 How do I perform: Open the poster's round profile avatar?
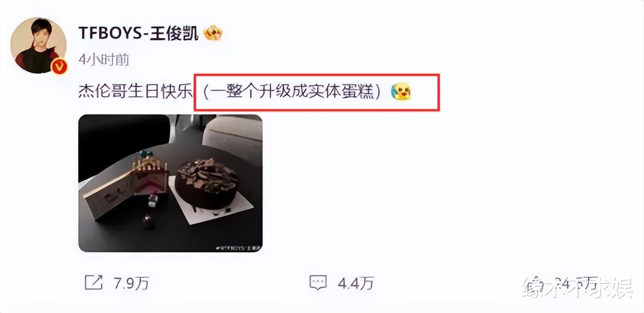[x=39, y=46]
